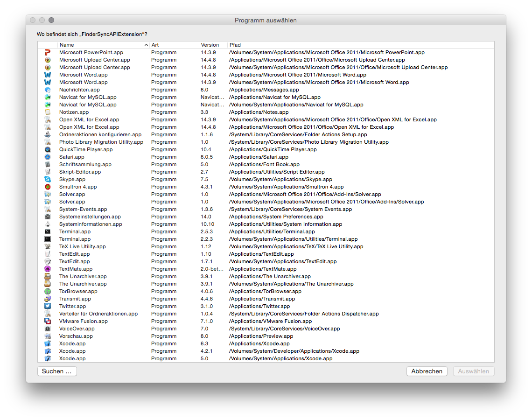Choose Systemeinstellungen.app in the list

(x=90, y=217)
